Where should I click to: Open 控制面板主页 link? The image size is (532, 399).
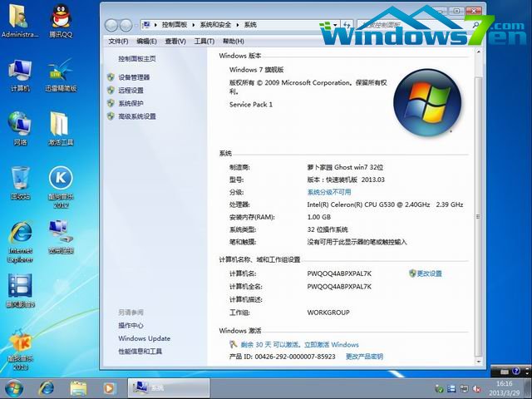[x=137, y=59]
